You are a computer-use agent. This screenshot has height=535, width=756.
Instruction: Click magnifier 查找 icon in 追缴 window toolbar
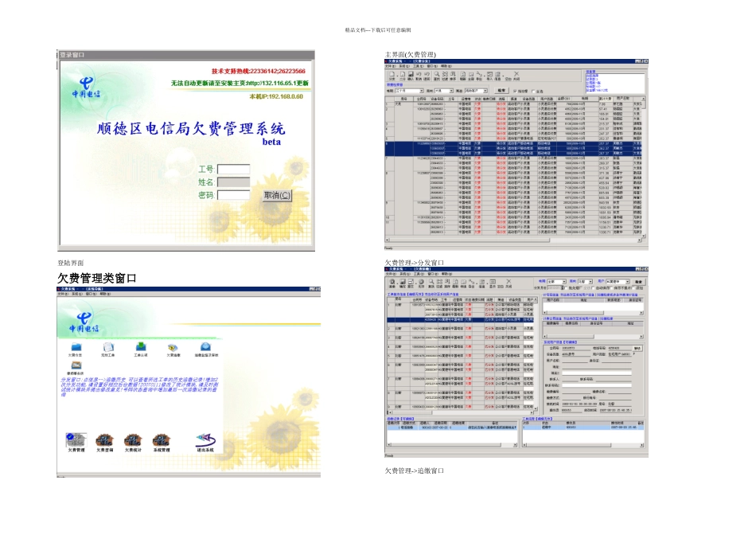(x=431, y=283)
